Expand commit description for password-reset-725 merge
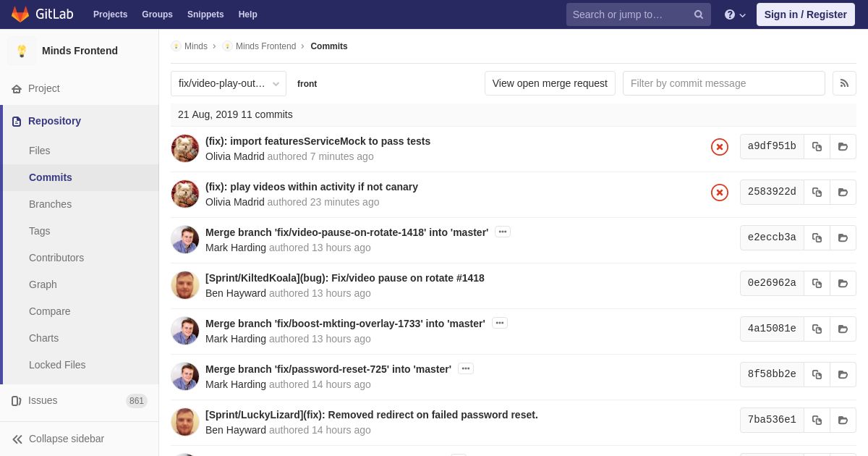The image size is (868, 456). (x=466, y=368)
